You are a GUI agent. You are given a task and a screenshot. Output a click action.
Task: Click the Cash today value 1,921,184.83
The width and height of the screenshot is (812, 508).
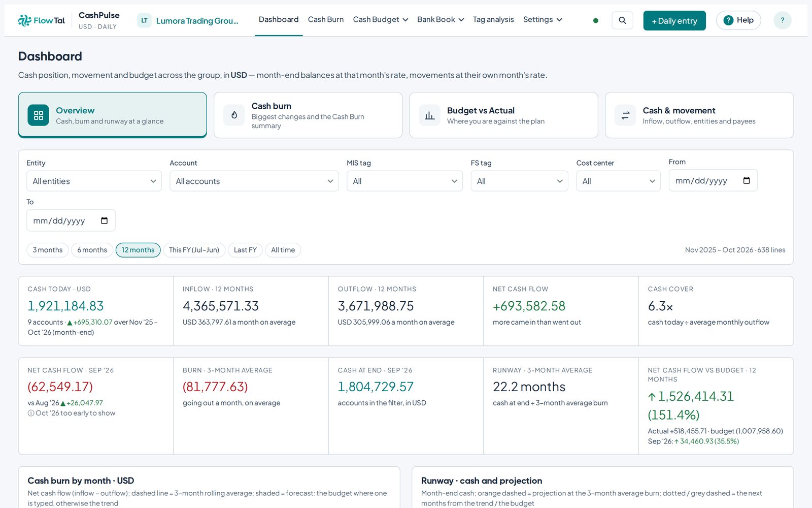(x=65, y=306)
